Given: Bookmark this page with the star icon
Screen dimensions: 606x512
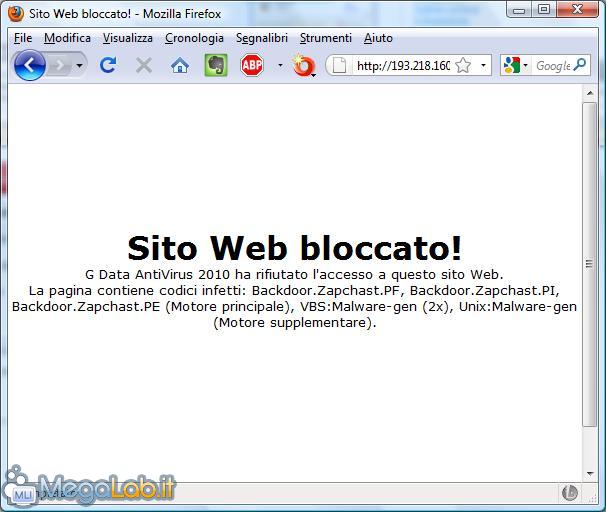Looking at the screenshot, I should 463,65.
